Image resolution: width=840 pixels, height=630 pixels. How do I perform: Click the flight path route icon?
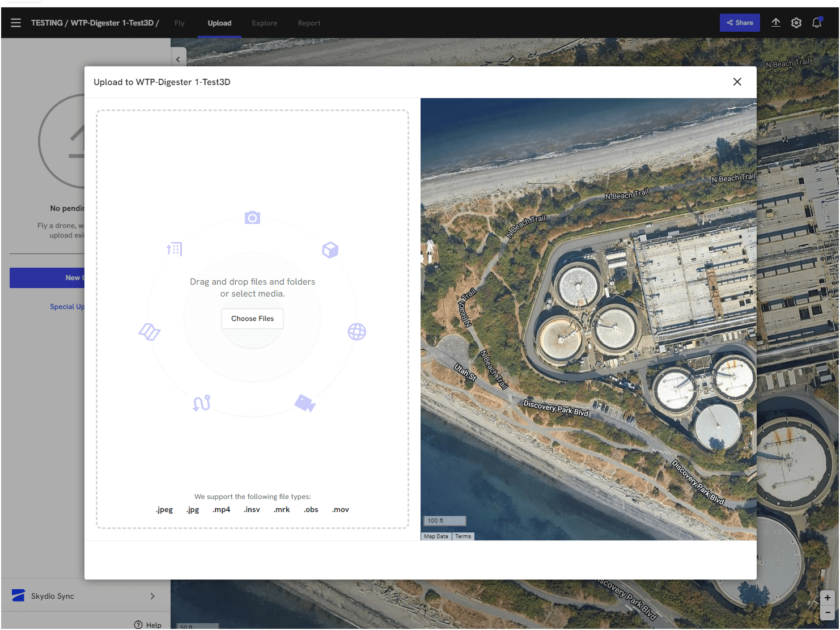pyautogui.click(x=202, y=403)
